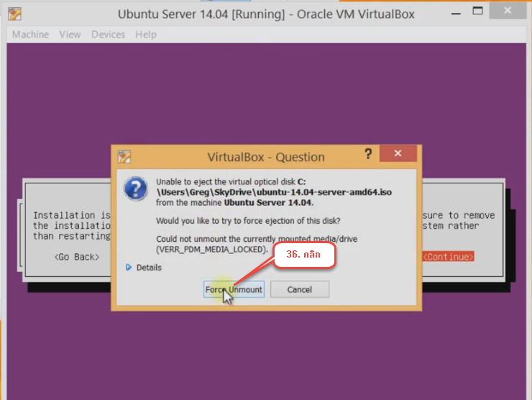532x400 pixels.
Task: Minimize the Ubuntu Server VirtualBox window
Action: (456, 13)
